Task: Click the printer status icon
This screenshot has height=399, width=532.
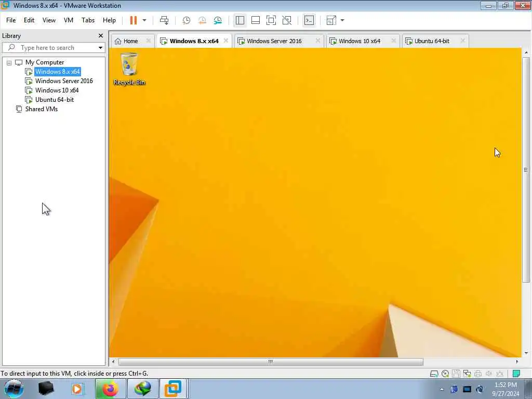Action: pos(478,374)
